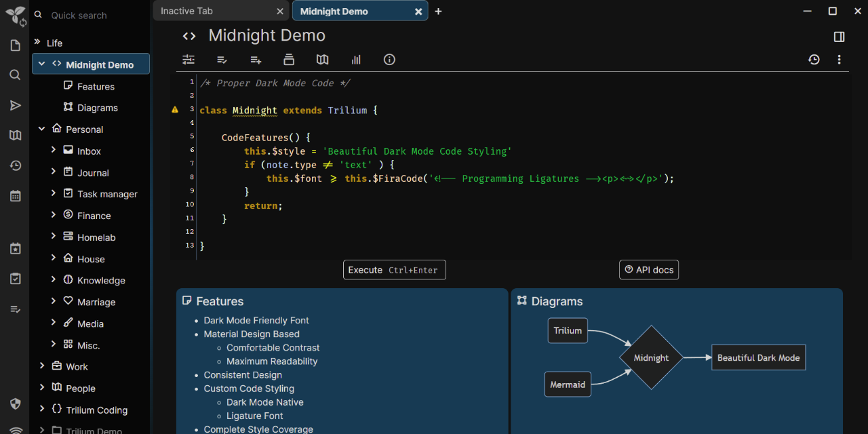
Task: Open the API docs button
Action: coord(649,270)
